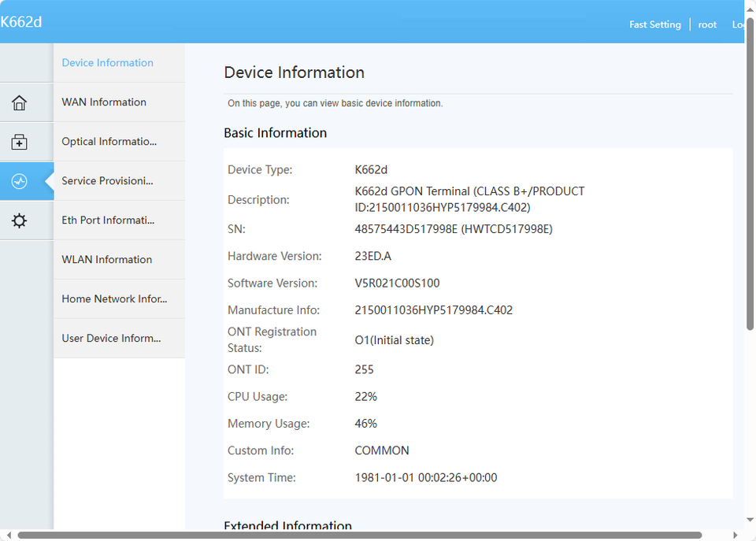Select the medical kit maintenance icon
This screenshot has width=756, height=541.
point(19,143)
